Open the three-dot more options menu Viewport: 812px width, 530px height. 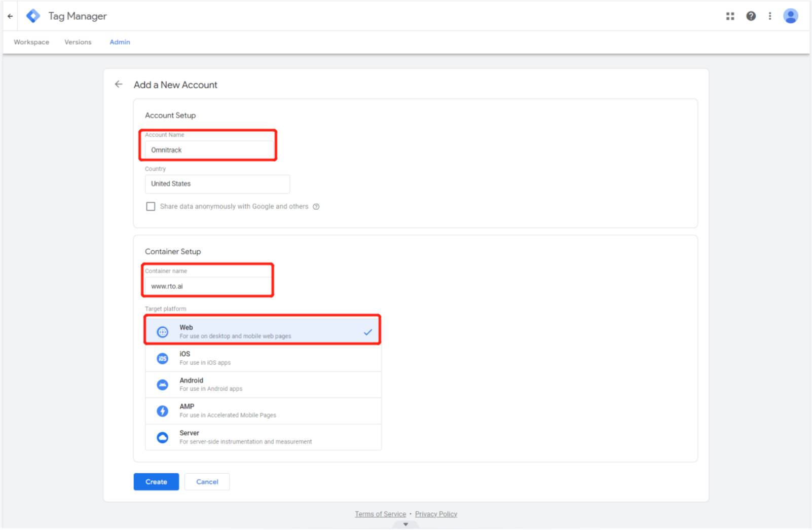tap(769, 16)
